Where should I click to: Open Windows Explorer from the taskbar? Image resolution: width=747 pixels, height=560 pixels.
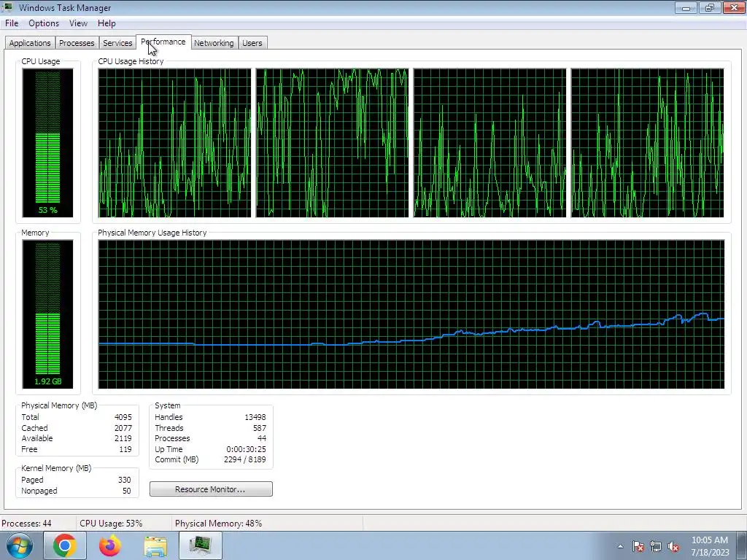pos(155,545)
